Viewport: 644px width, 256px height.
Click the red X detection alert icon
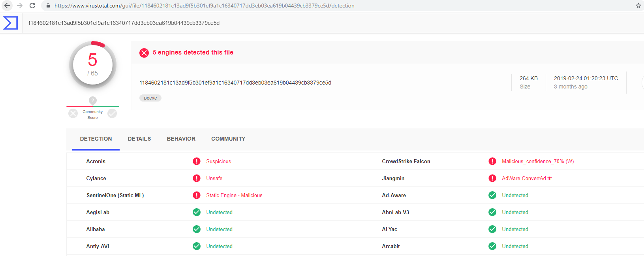point(144,53)
